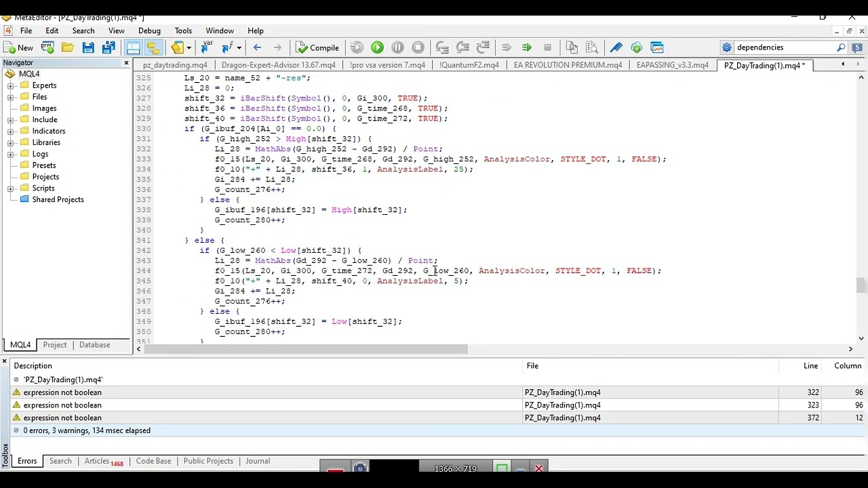Expand the Experts folder
868x488 pixels.
point(11,85)
